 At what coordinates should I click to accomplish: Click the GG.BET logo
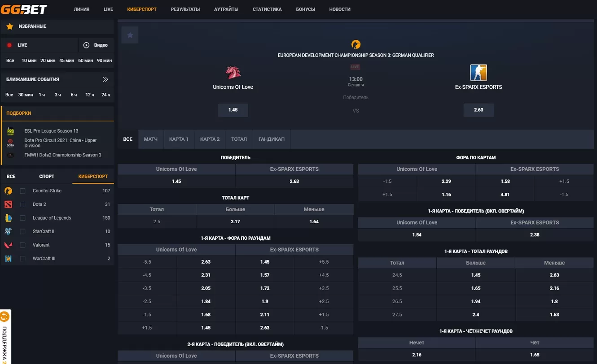click(24, 9)
